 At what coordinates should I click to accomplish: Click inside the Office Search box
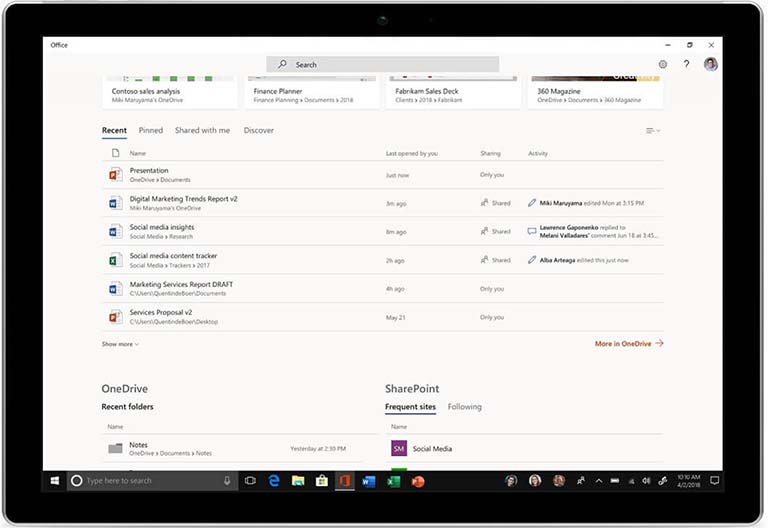[383, 64]
